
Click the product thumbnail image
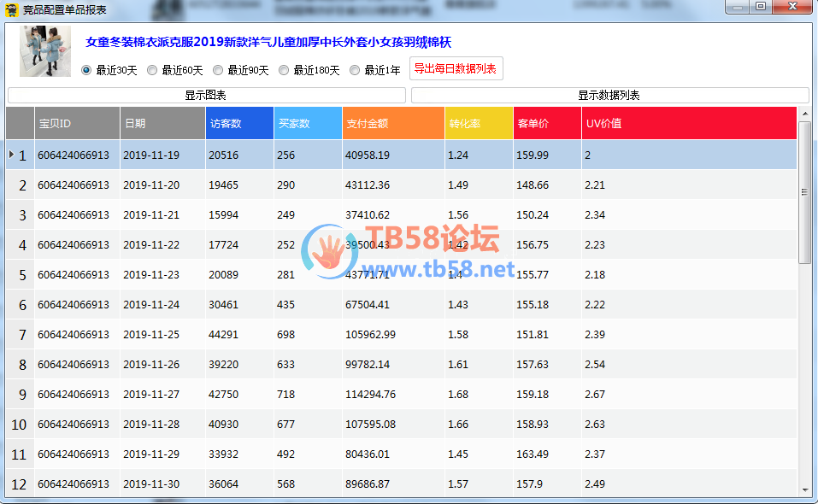44,51
